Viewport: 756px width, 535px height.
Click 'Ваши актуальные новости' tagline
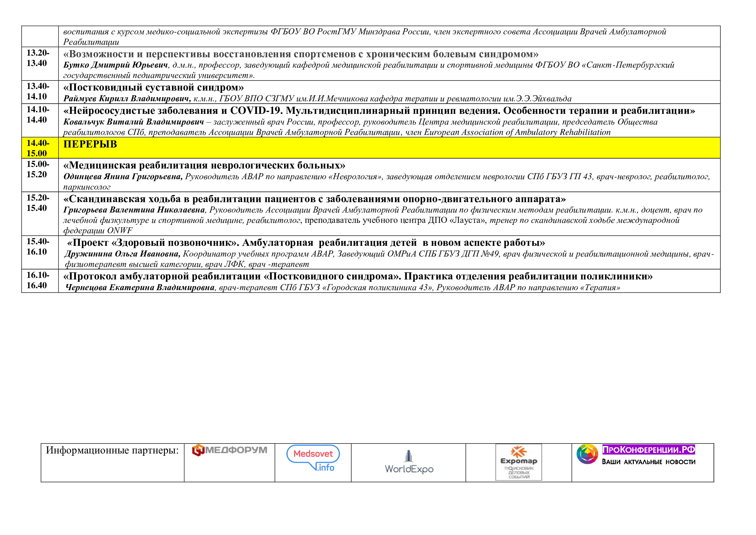pos(648,462)
